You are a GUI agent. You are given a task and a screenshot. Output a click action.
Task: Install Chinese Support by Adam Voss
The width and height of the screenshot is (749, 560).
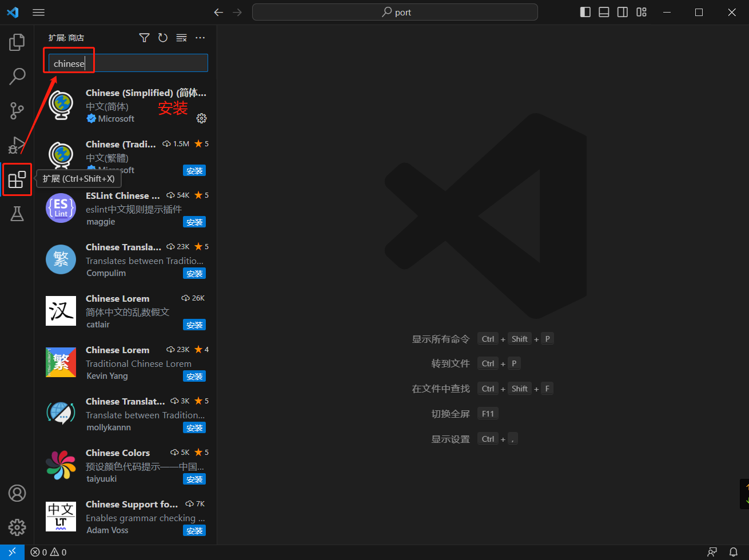point(194,531)
